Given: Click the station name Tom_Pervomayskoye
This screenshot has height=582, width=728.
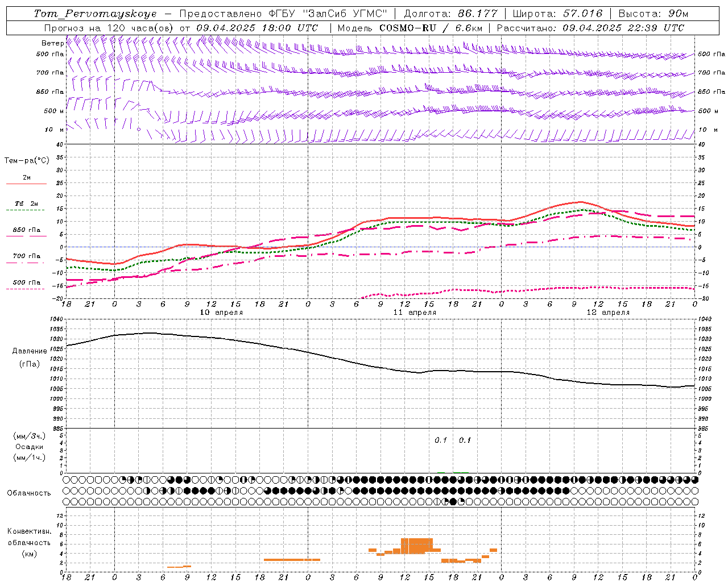Looking at the screenshot, I should [x=95, y=14].
